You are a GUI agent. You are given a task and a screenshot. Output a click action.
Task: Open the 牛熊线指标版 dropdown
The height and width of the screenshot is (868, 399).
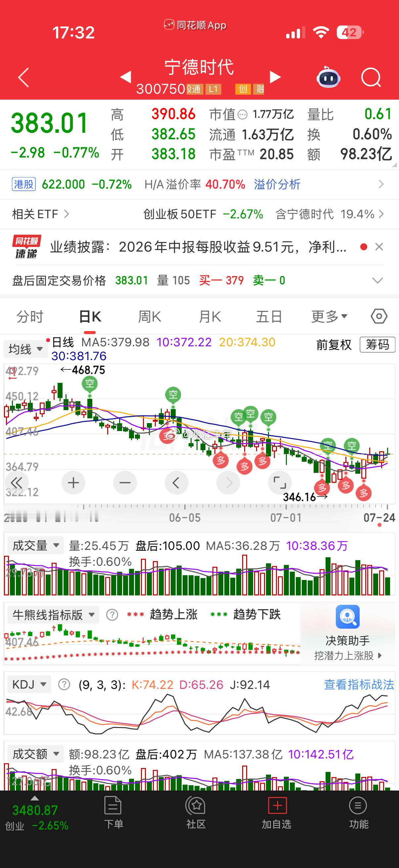tap(53, 615)
